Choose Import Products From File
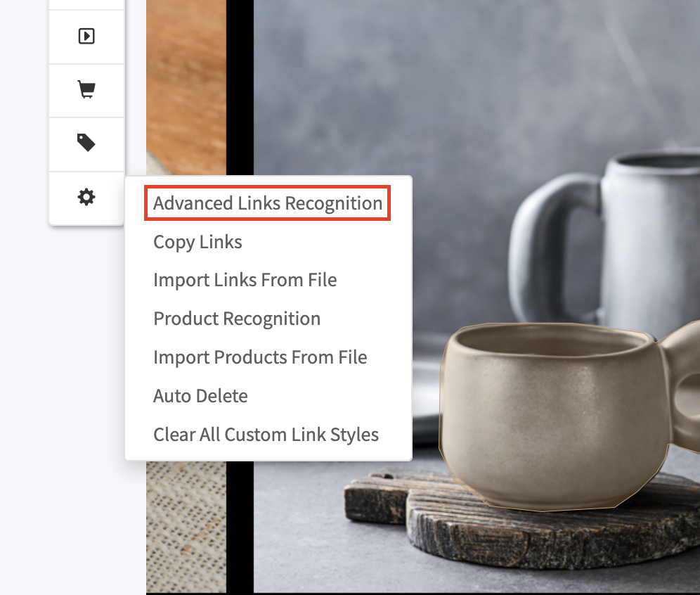Screen dimensions: 700x595 pos(260,357)
